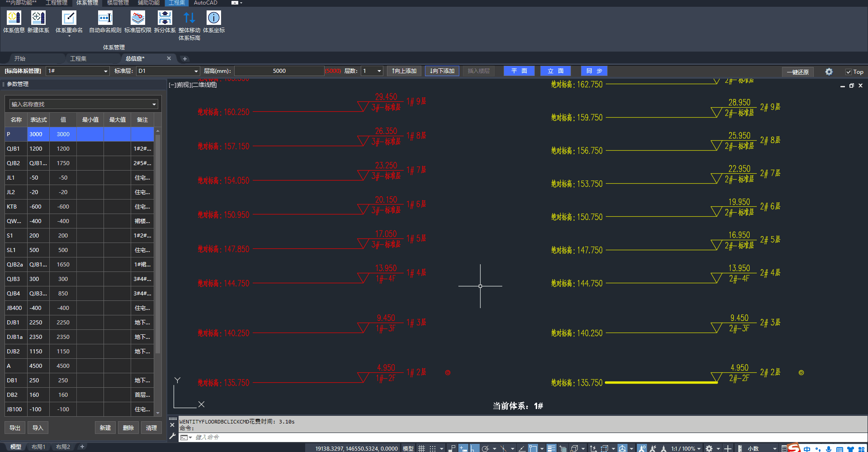Screen dimensions: 868x452
Task: Toggle grid display in the status bar
Action: [x=421, y=448]
